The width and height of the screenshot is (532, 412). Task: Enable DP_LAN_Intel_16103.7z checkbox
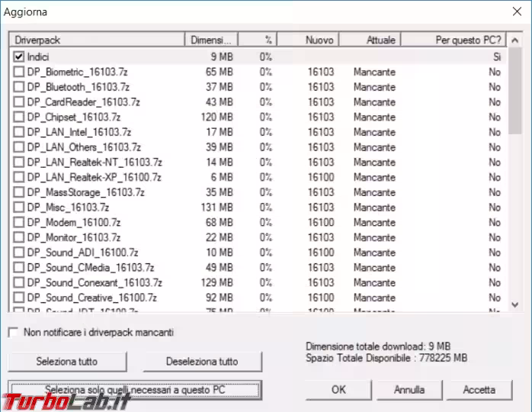[19, 132]
